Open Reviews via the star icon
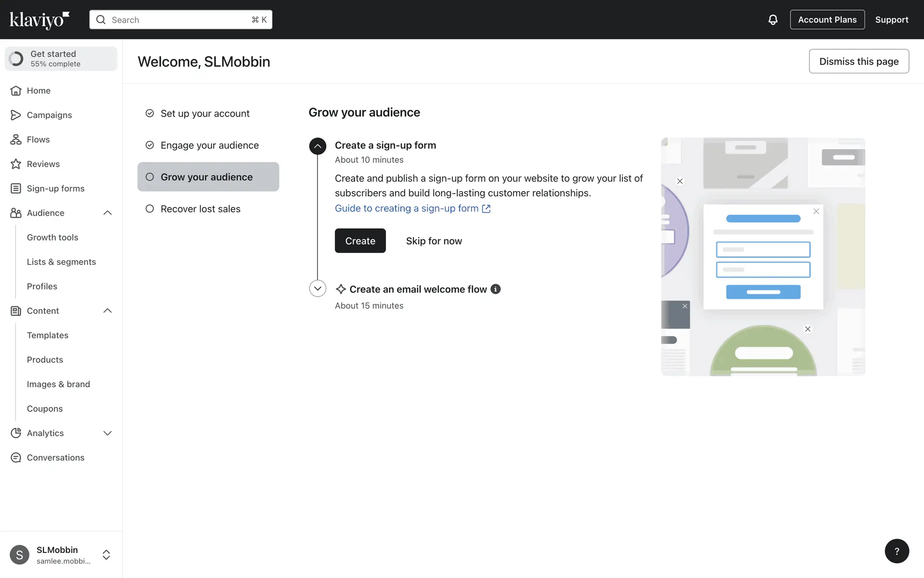The image size is (924, 578). (16, 164)
